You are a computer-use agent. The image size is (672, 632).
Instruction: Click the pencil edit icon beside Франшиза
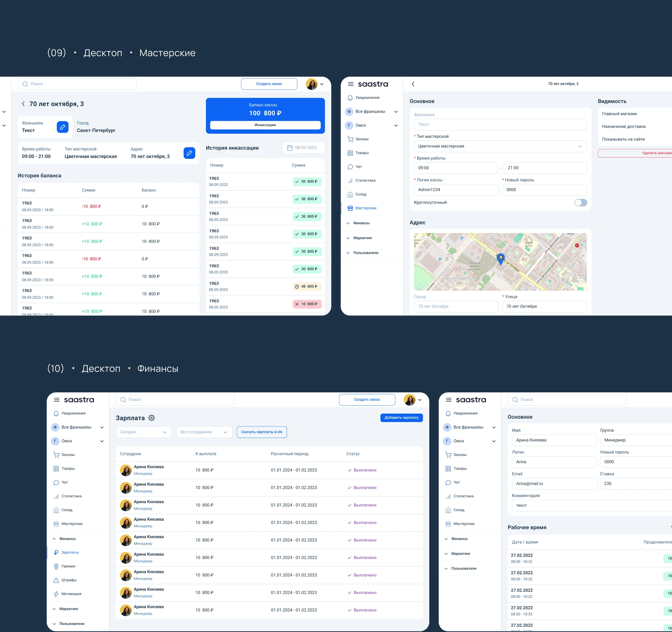(63, 127)
